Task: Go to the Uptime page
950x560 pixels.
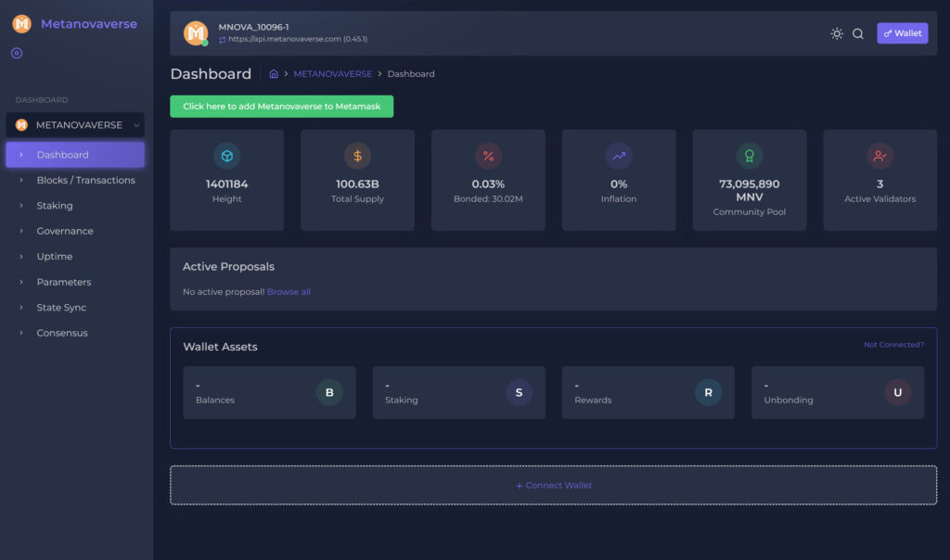Action: 55,257
